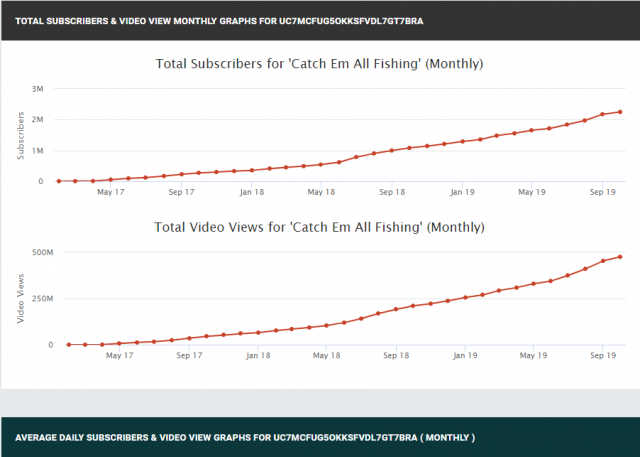The height and width of the screenshot is (457, 640).
Task: Select the Subscribers data point at the May 19 tick
Action: point(531,131)
